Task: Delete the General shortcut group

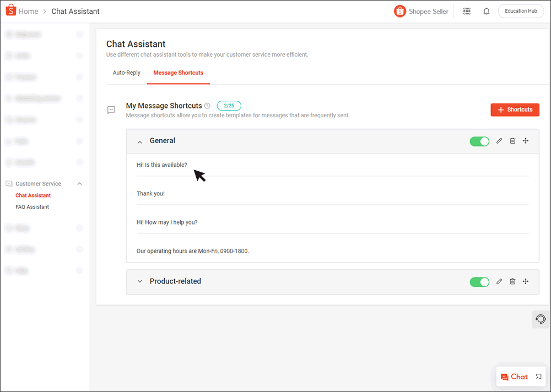Action: tap(512, 141)
